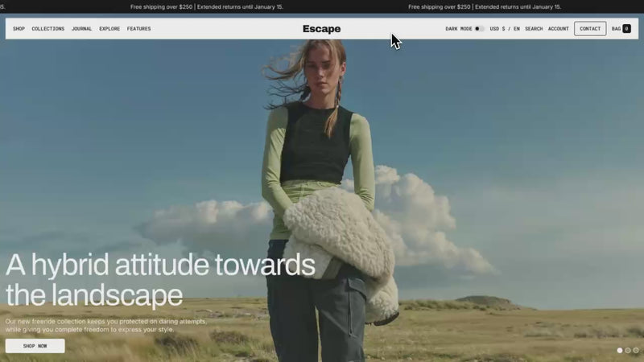Open the Explore menu item
Screen dimensions: 644x362
tap(109, 29)
